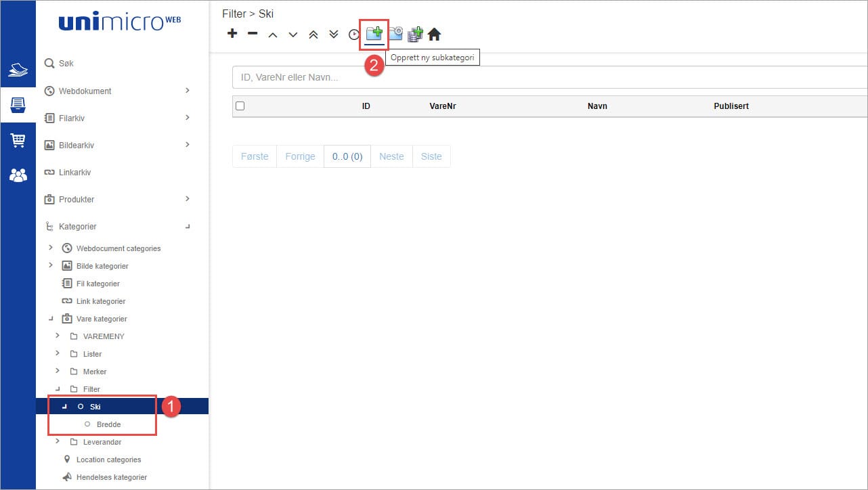Click the Hendelses kategorier megaphone icon

coord(67,477)
